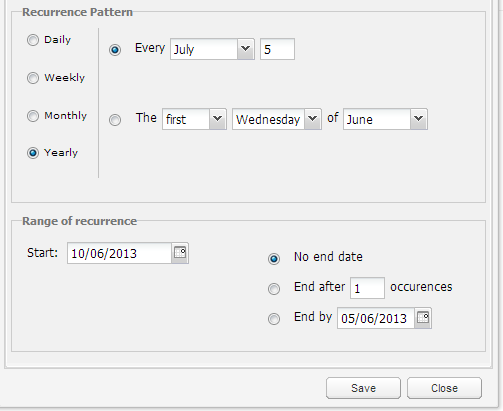Viewport: 503px width, 411px height.
Task: Select the Yearly recurrence radio button
Action: [x=33, y=153]
